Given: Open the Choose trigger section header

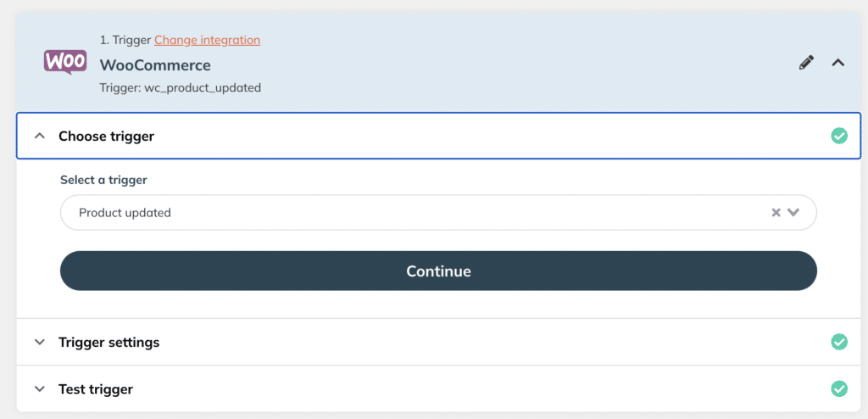Looking at the screenshot, I should point(438,136).
